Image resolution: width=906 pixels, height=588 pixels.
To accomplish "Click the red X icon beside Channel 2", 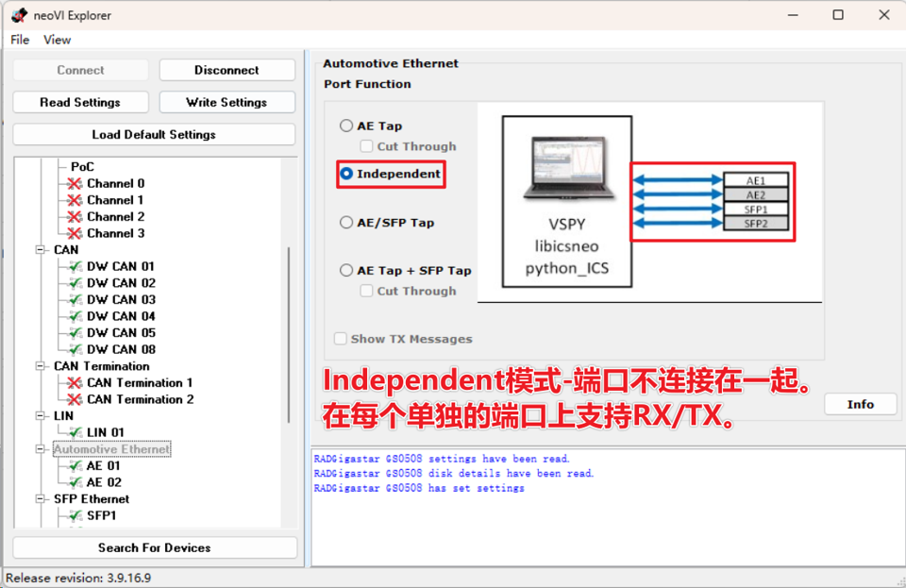I will [75, 216].
